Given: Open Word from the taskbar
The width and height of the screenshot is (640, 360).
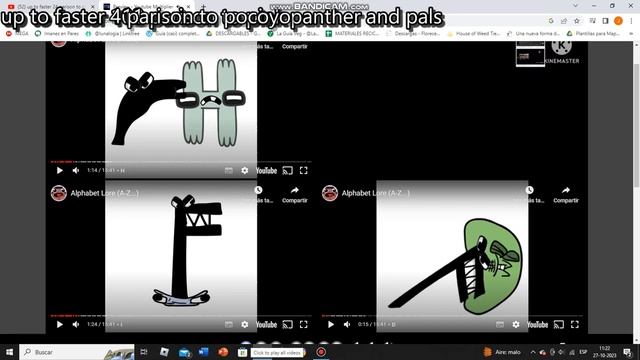Looking at the screenshot, I should [203, 352].
